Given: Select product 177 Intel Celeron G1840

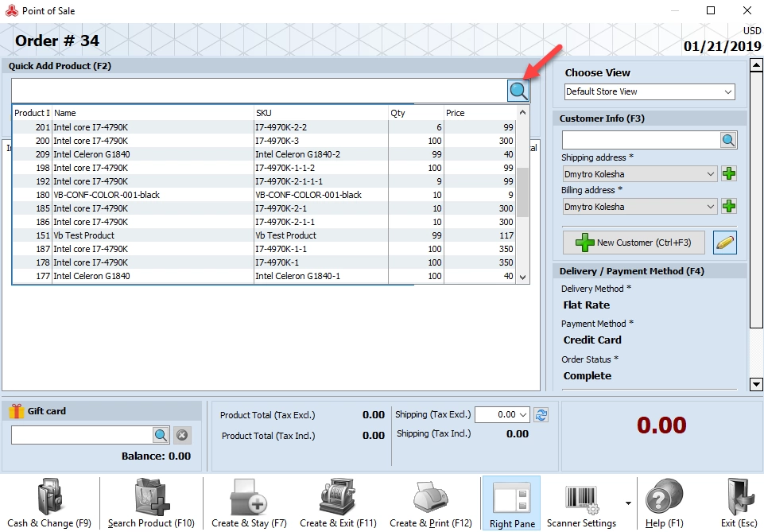Looking at the screenshot, I should click(264, 276).
